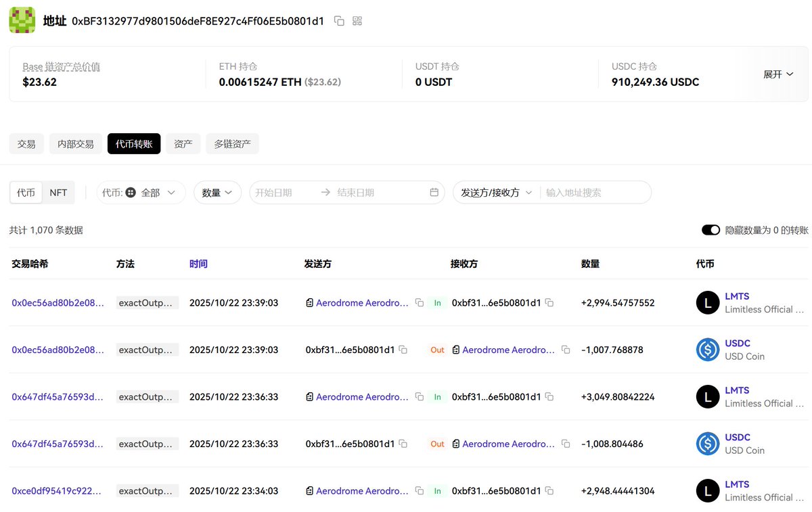The image size is (812, 512).
Task: Open transaction hash 0x0ec56ad80b2e08 link
Action: [58, 303]
